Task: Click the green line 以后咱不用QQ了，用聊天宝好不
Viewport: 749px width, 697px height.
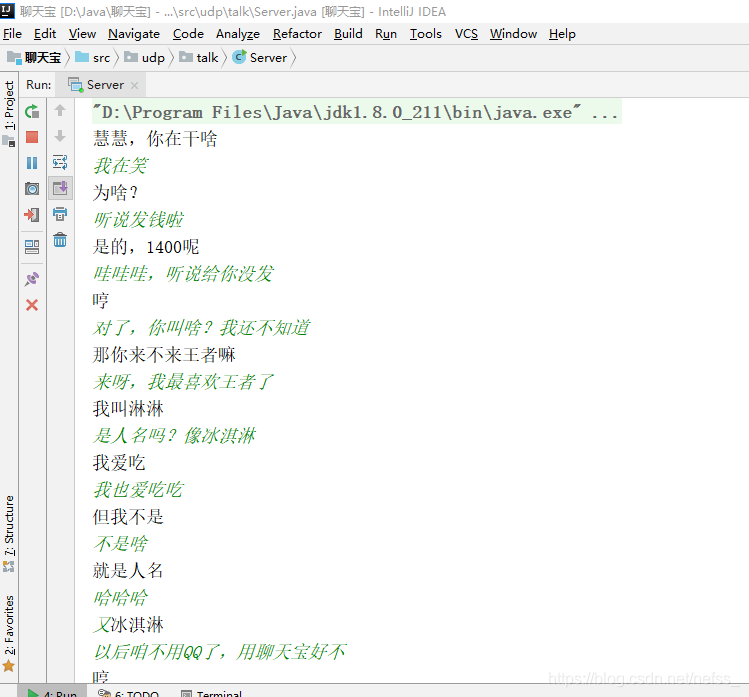Action: click(220, 652)
